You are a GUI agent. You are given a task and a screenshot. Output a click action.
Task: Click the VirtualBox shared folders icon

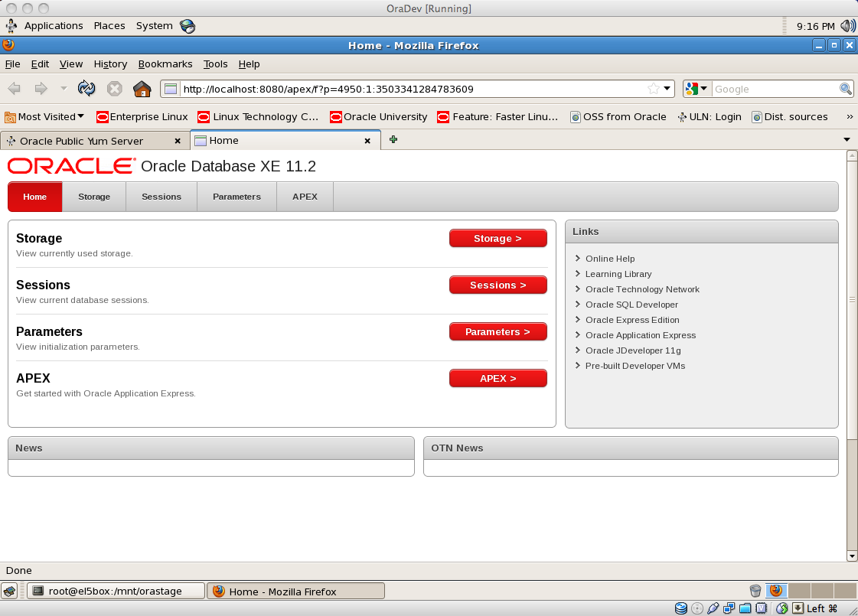coord(745,608)
